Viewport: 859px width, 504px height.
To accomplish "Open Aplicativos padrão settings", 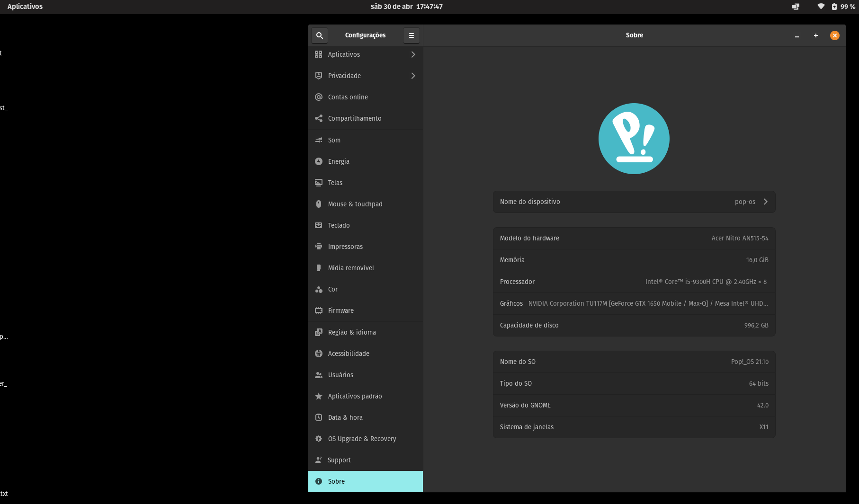I will click(366, 396).
